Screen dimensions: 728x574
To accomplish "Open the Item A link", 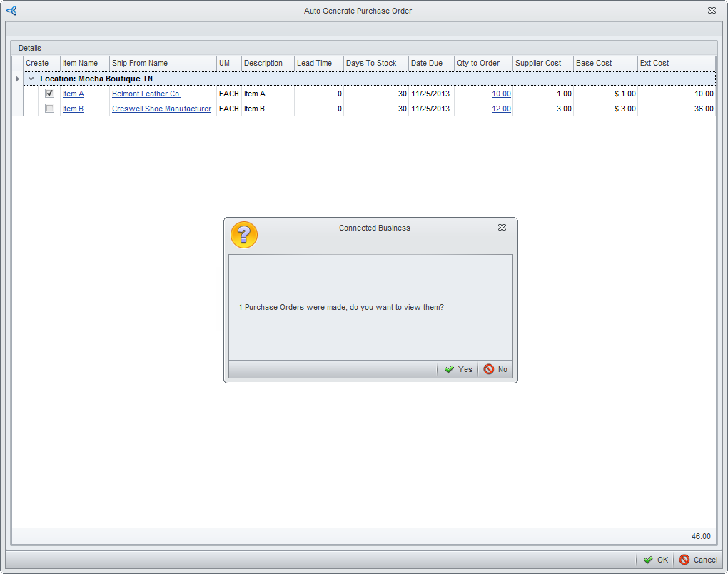I will [74, 94].
